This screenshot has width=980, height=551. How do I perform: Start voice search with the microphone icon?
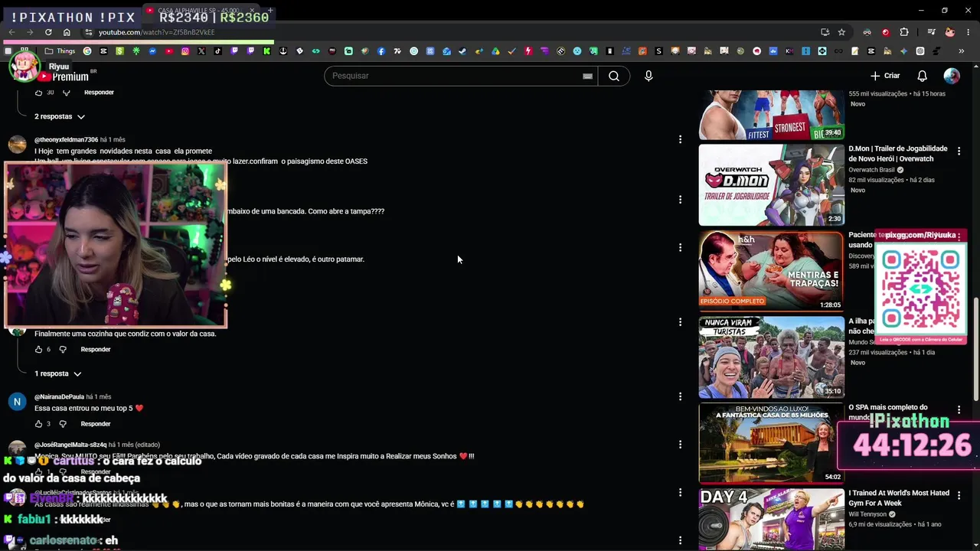tap(648, 76)
